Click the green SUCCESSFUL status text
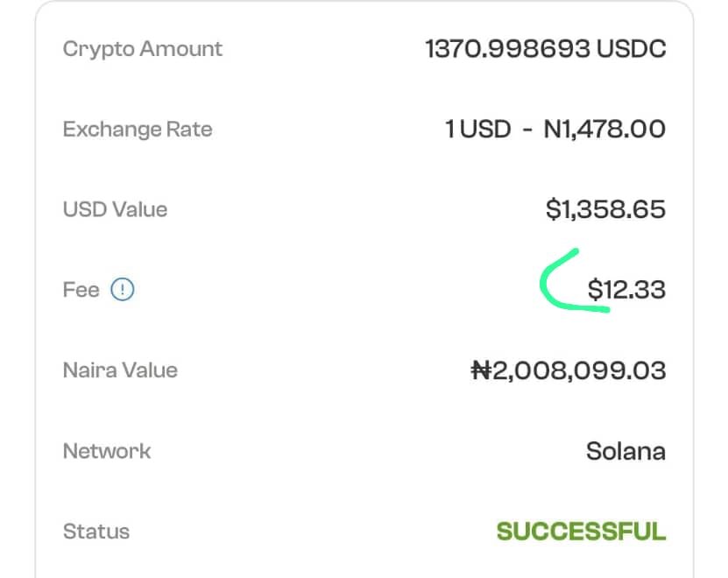Image resolution: width=728 pixels, height=578 pixels. 581,532
